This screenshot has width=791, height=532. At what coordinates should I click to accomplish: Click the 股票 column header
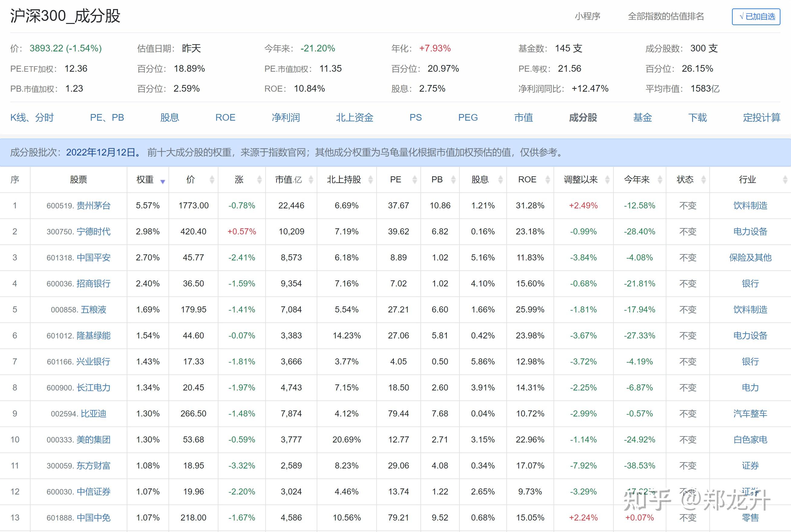click(x=78, y=179)
